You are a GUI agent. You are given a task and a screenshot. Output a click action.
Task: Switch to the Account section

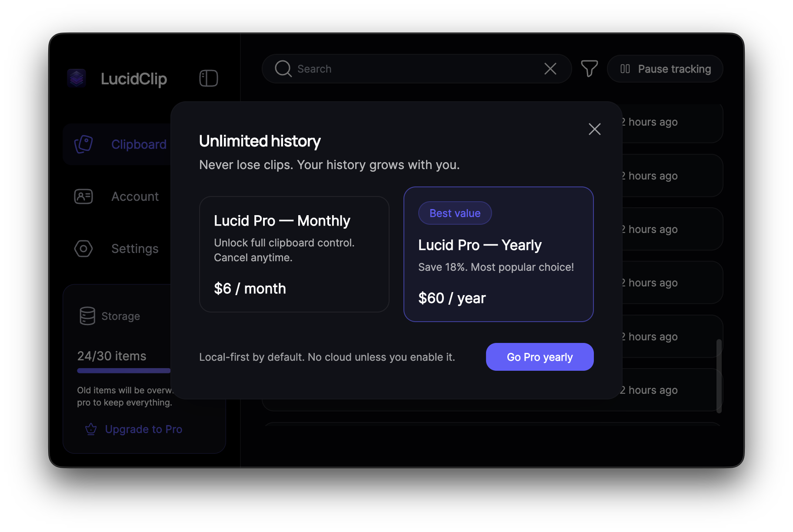coord(135,196)
